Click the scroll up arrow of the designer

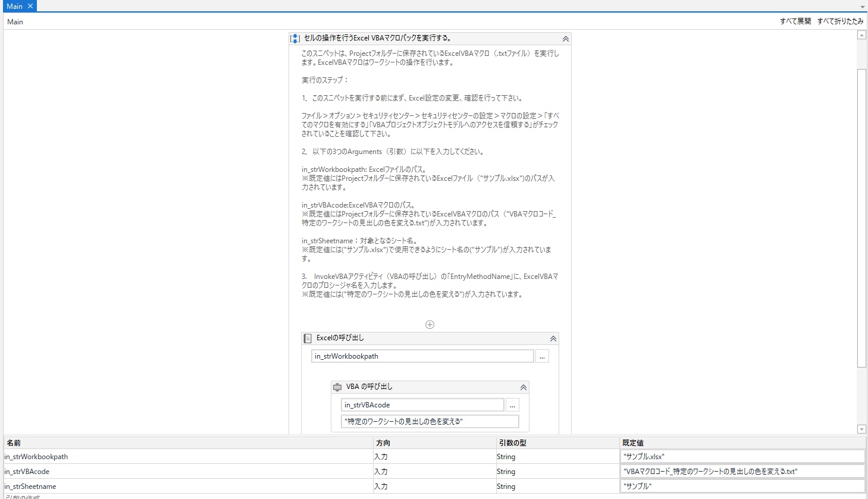[861, 35]
